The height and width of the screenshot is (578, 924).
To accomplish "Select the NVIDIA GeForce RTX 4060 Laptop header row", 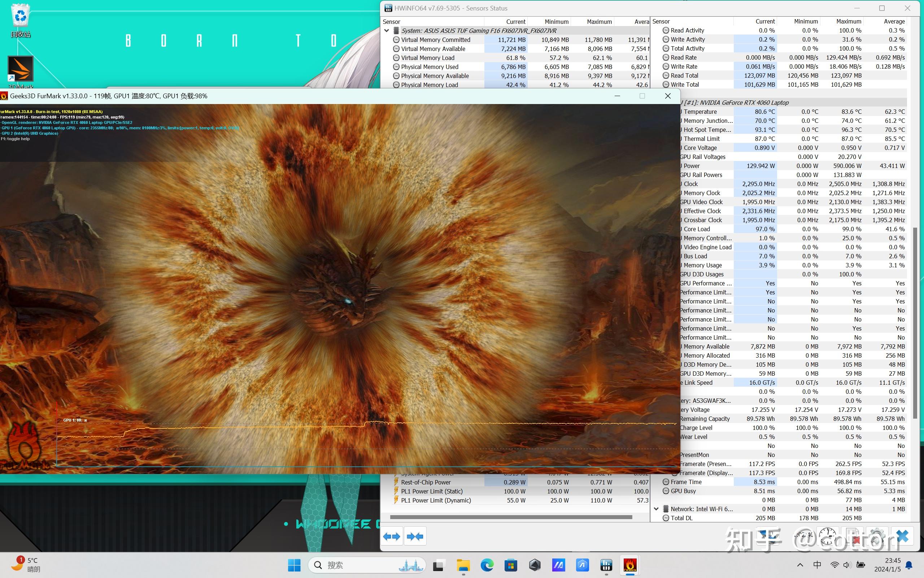I will pos(793,103).
